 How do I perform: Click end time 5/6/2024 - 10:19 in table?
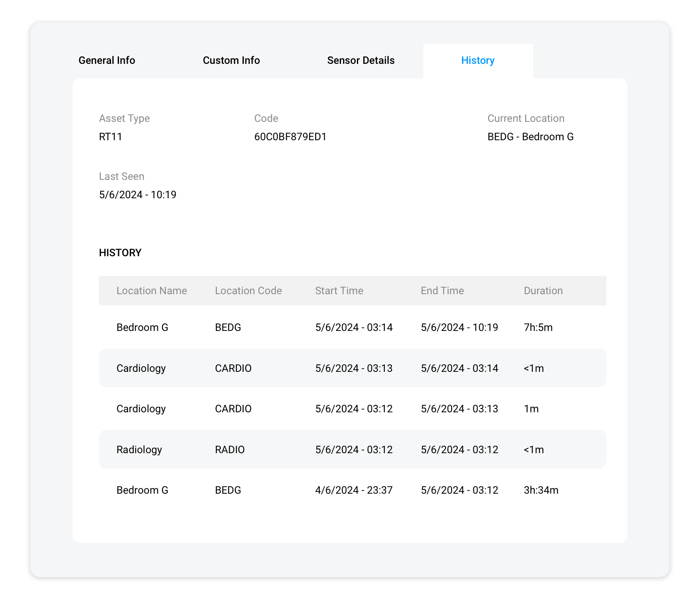(460, 327)
